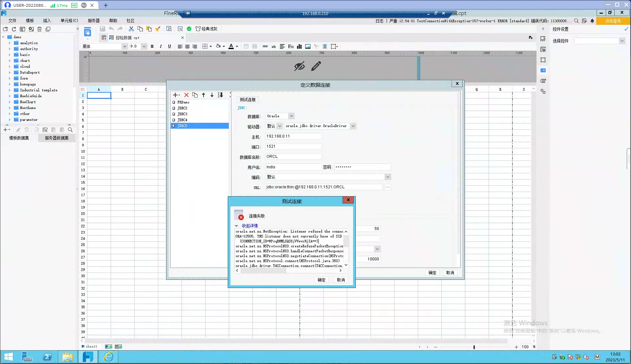Toggle center text alignment
This screenshot has height=364, width=631.
point(187,46)
